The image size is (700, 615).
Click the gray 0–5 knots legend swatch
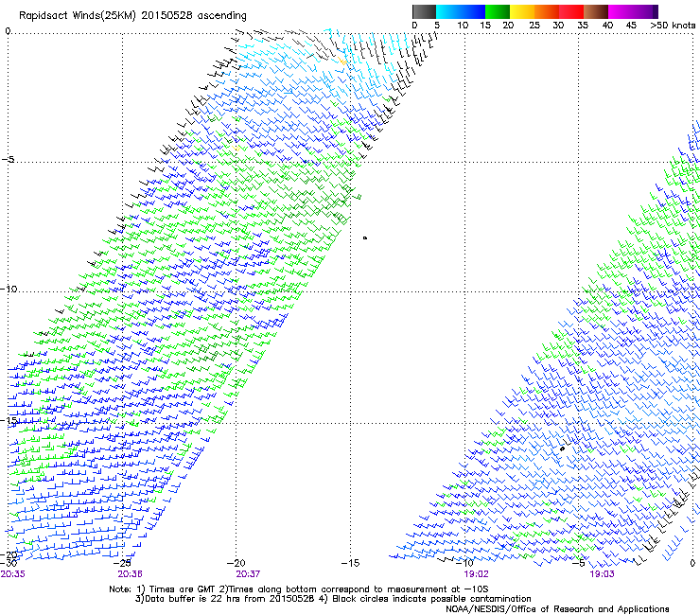(x=424, y=11)
